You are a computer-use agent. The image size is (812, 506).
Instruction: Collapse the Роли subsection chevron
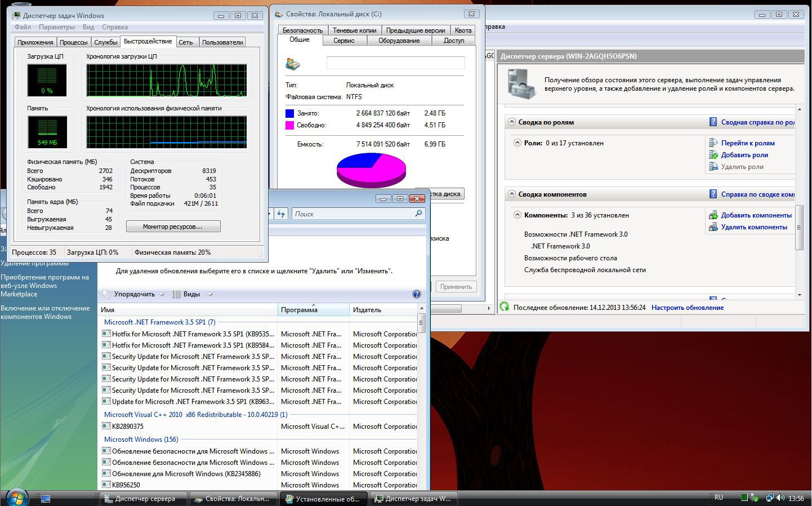517,143
